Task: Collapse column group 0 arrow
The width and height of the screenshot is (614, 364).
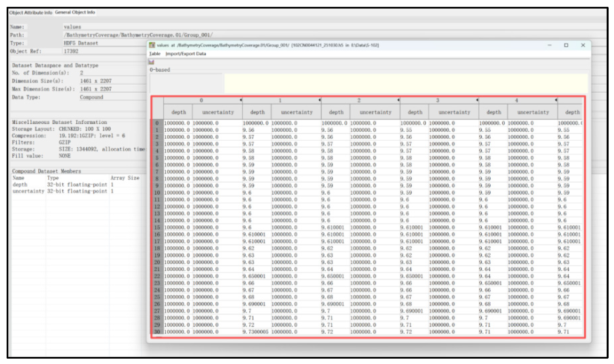Action: [x=241, y=100]
